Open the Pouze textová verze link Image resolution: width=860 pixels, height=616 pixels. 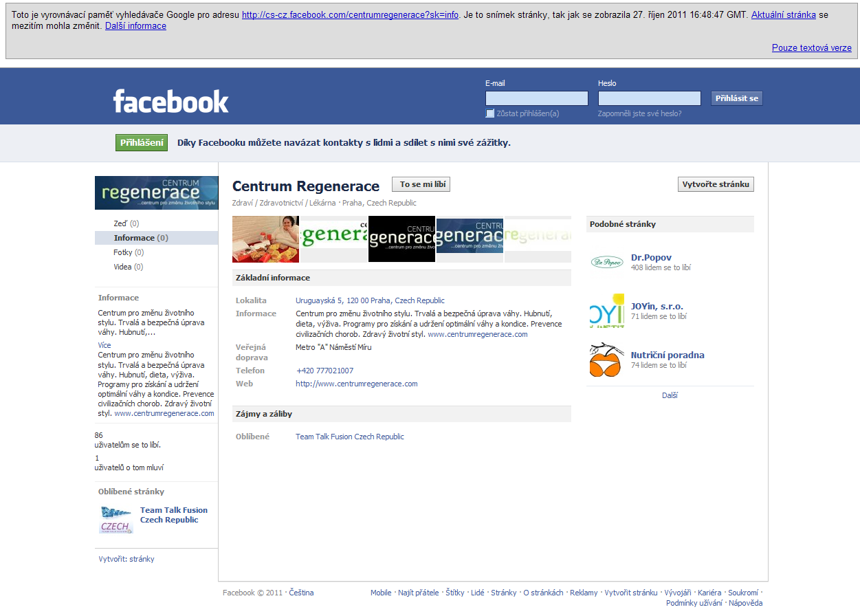812,47
